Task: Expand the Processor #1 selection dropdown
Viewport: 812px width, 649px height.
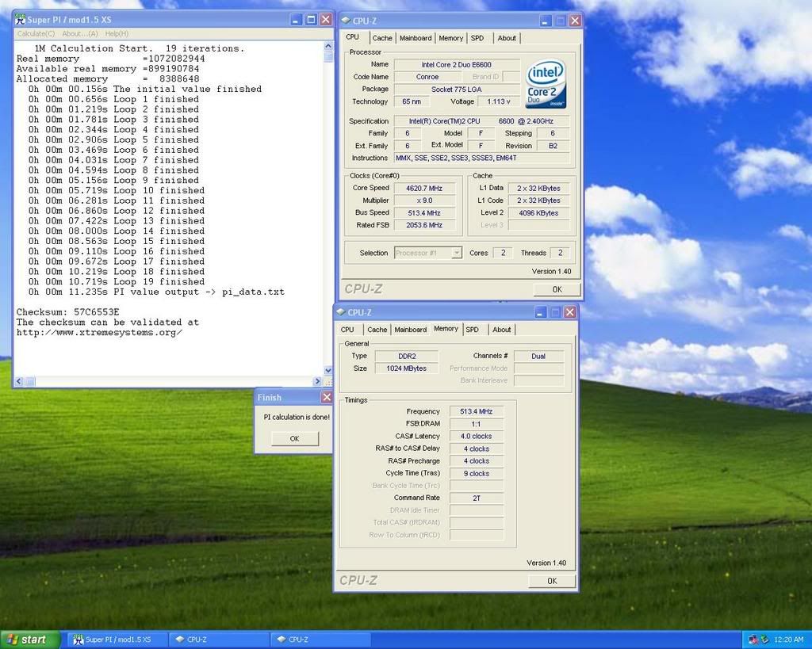Action: point(456,253)
